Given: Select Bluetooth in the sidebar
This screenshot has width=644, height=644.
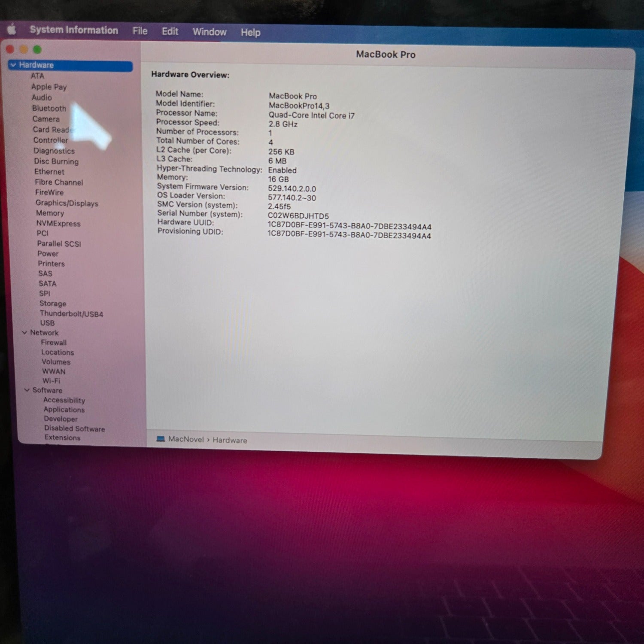Looking at the screenshot, I should [x=49, y=108].
